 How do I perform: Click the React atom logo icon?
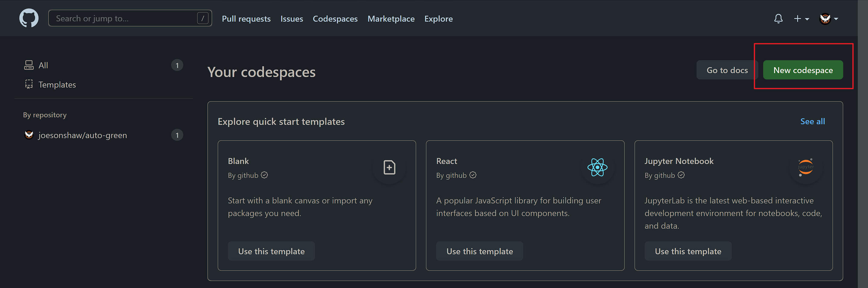pos(597,167)
